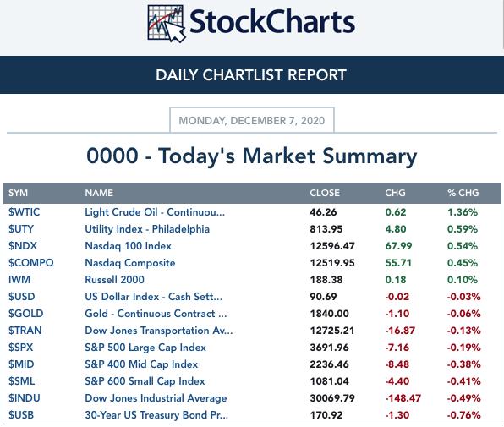Click the $USB symbol link
This screenshot has width=504, height=427.
click(x=21, y=415)
